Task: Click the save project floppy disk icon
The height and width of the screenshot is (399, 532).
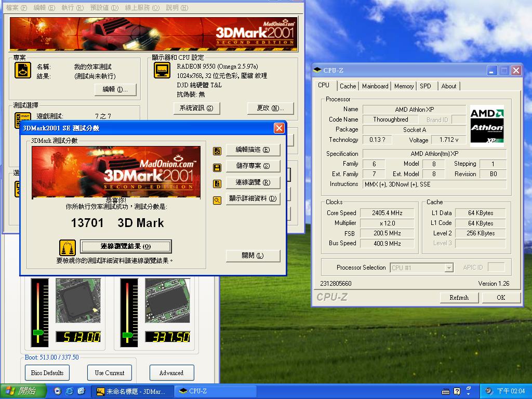Action: pos(217,167)
